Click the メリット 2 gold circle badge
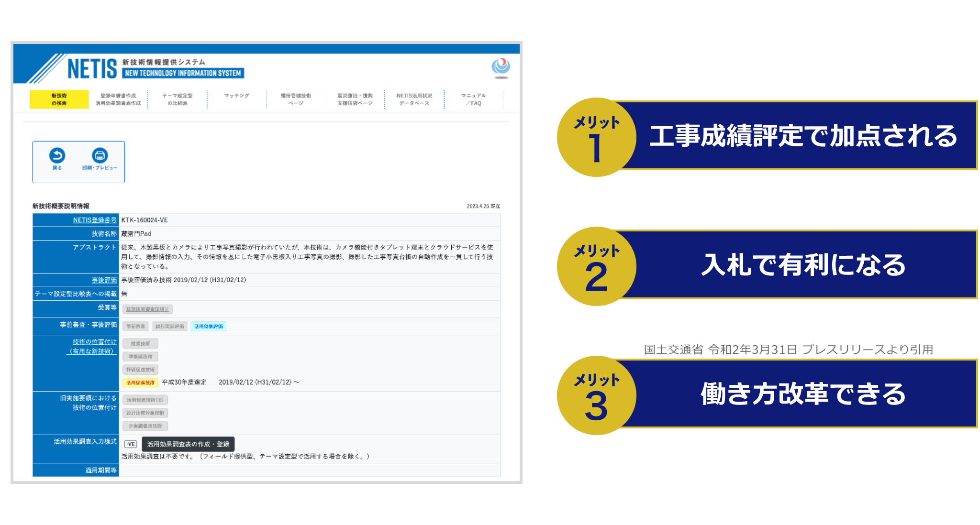 [x=596, y=266]
